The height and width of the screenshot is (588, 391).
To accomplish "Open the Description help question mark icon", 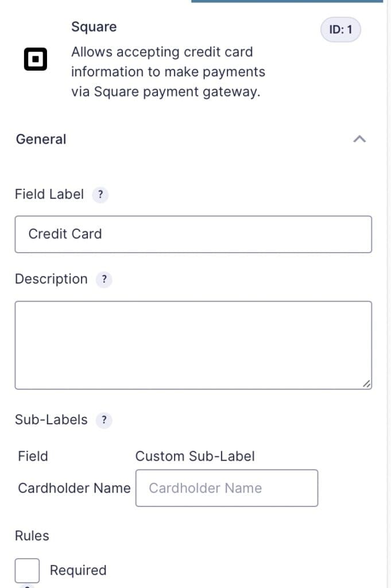I will [104, 280].
